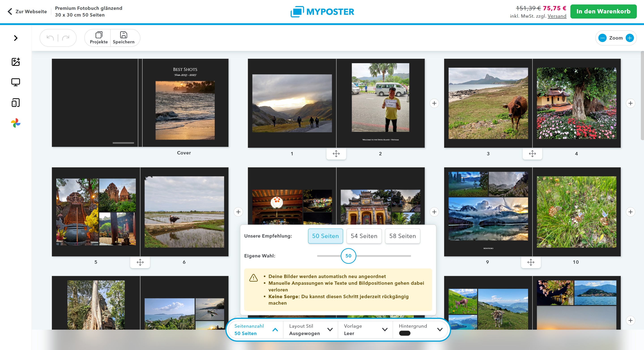The width and height of the screenshot is (644, 350).
Task: Click the mobile device upload icon
Action: (15, 103)
